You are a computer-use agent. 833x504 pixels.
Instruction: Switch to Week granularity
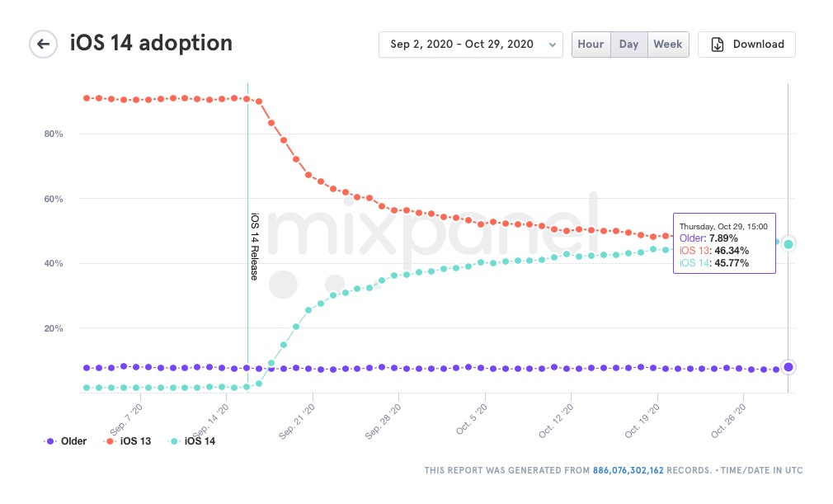(667, 45)
